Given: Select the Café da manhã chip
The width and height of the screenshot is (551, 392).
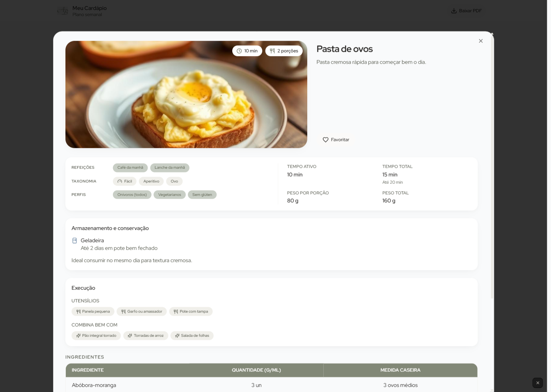Looking at the screenshot, I should [x=130, y=168].
